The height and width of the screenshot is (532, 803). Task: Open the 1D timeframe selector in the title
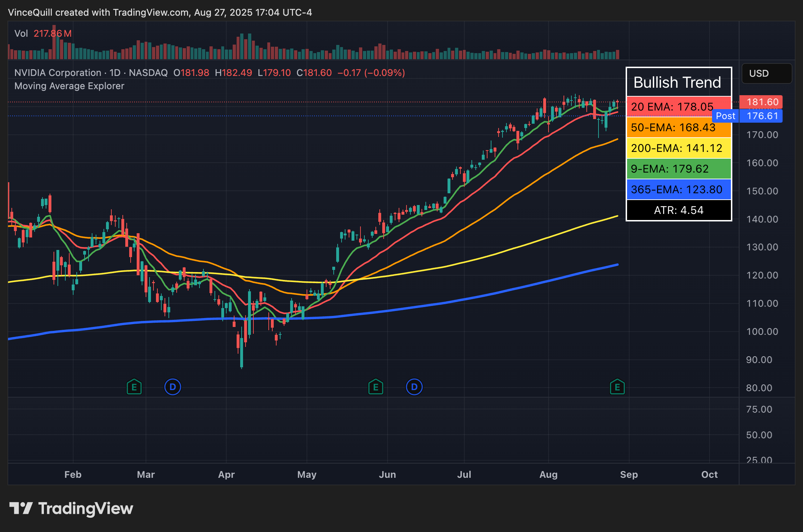pos(114,72)
